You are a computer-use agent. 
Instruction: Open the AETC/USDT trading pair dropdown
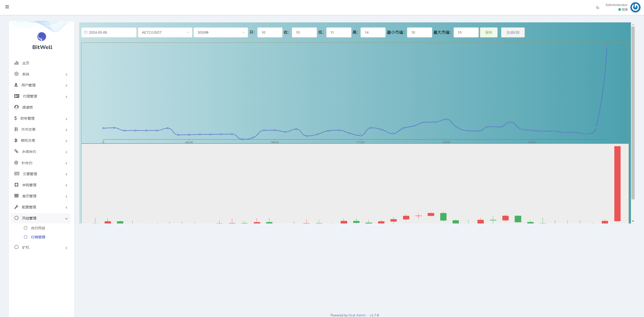tap(165, 32)
